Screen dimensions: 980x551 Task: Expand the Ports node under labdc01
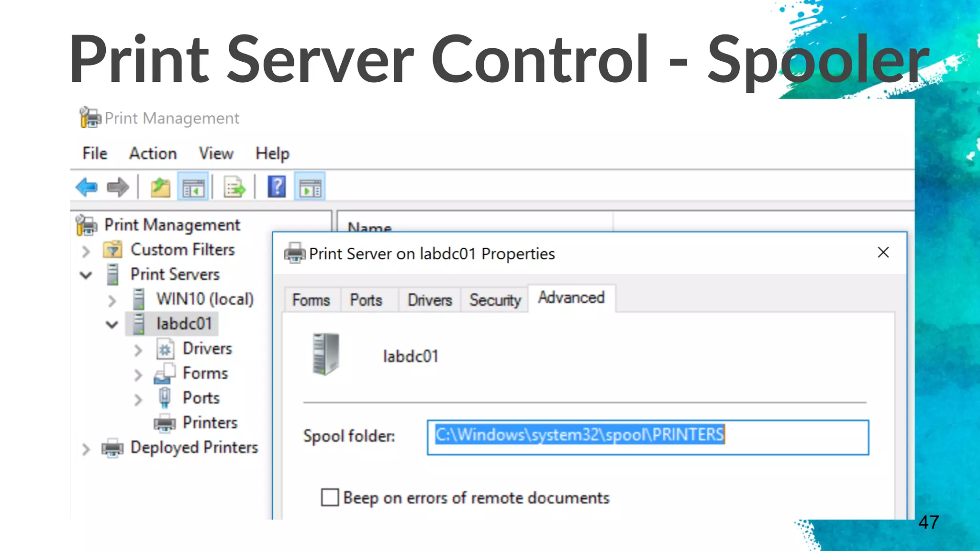(x=138, y=400)
